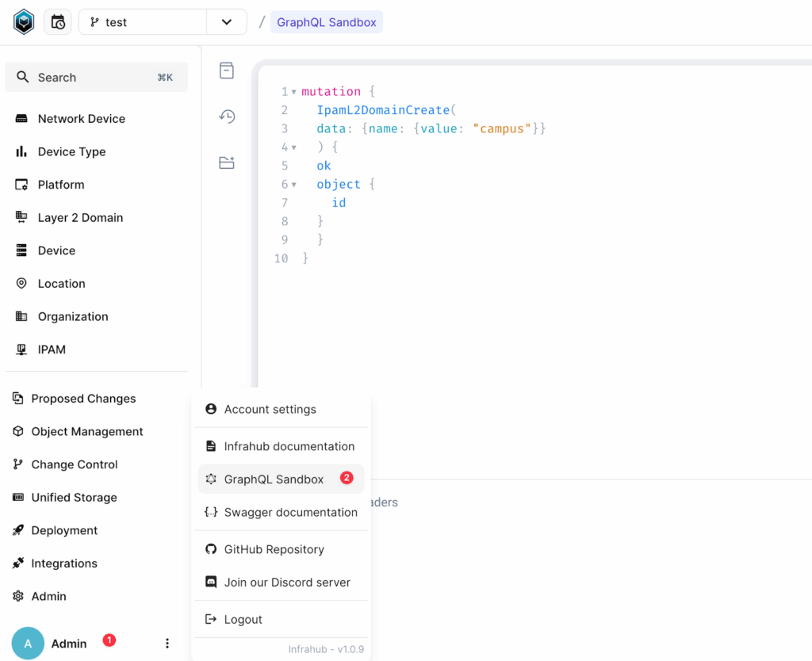Click the Location pin icon
The width and height of the screenshot is (812, 661).
21,284
